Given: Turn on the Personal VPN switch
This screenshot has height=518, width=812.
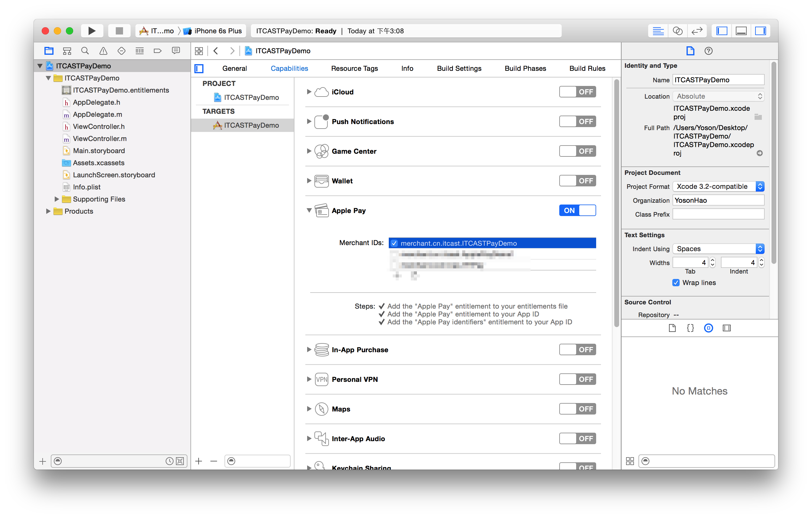Looking at the screenshot, I should [577, 379].
